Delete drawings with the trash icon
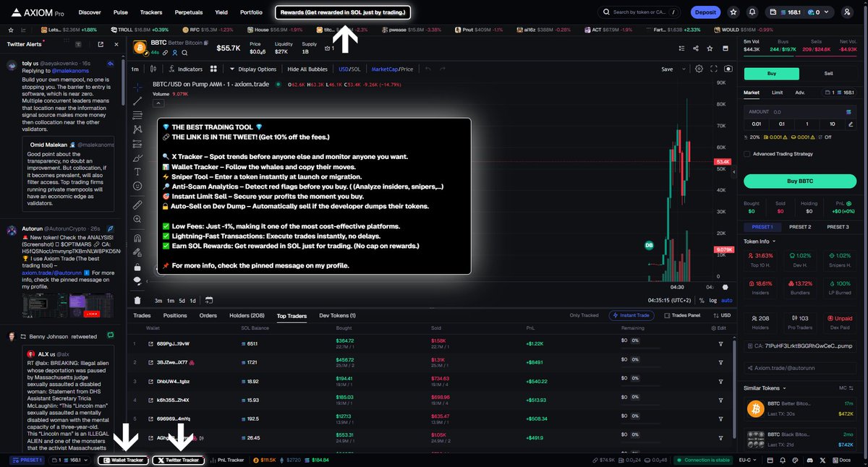Screen dimensions: 868x467 point(137,300)
